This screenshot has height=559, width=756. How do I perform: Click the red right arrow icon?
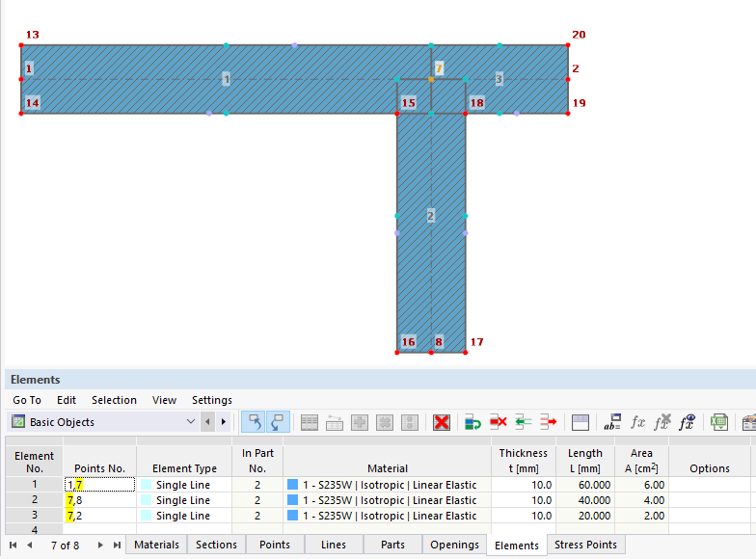(x=548, y=422)
